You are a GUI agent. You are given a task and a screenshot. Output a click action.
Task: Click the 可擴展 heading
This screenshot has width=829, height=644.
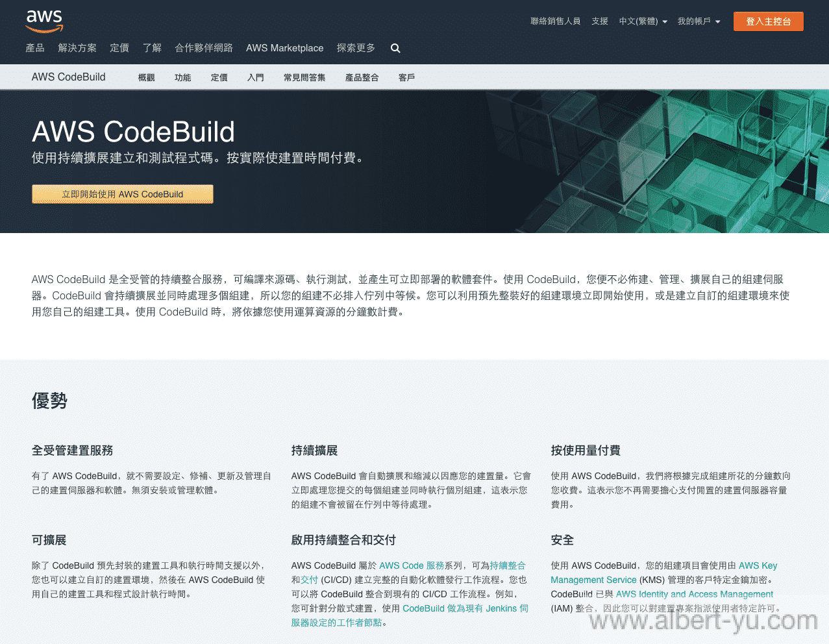(x=49, y=540)
